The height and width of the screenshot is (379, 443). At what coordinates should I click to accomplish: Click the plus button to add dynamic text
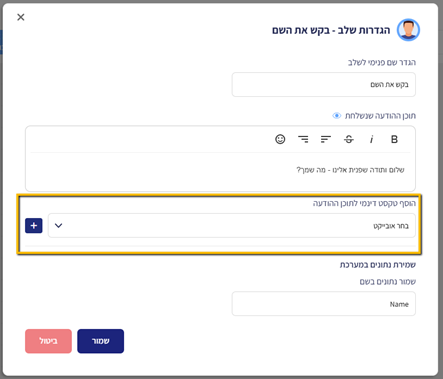[x=34, y=226]
